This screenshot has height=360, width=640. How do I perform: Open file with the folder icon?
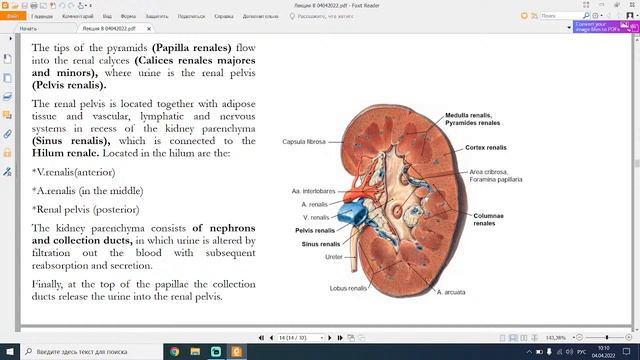[15, 5]
